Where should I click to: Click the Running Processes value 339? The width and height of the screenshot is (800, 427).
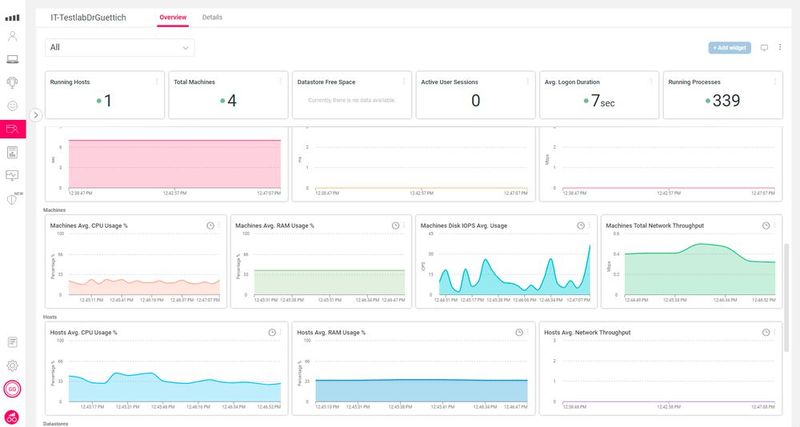pyautogui.click(x=727, y=100)
